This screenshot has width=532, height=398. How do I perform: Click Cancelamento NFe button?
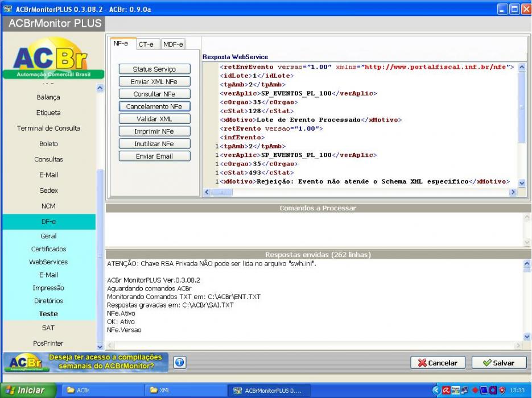(154, 106)
